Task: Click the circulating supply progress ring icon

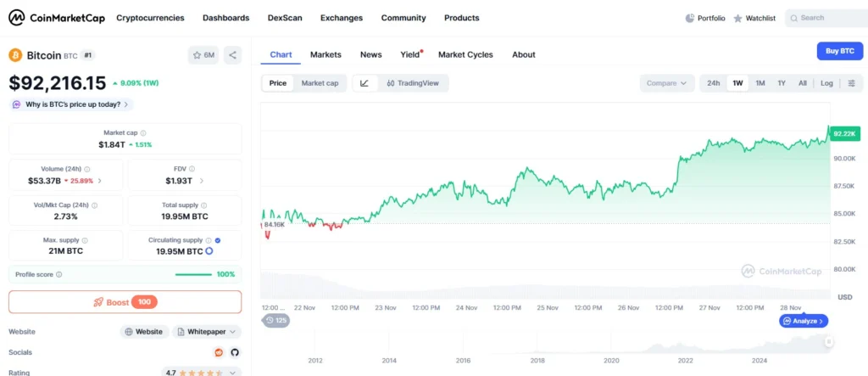Action: point(209,251)
